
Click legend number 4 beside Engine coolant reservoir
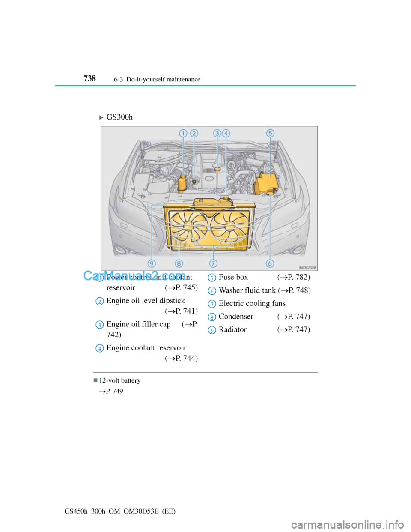pyautogui.click(x=100, y=349)
